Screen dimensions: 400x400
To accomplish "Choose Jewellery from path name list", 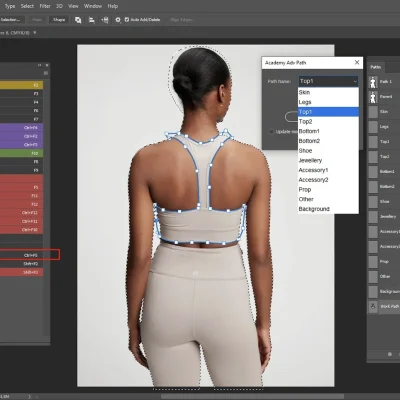I will [x=328, y=160].
